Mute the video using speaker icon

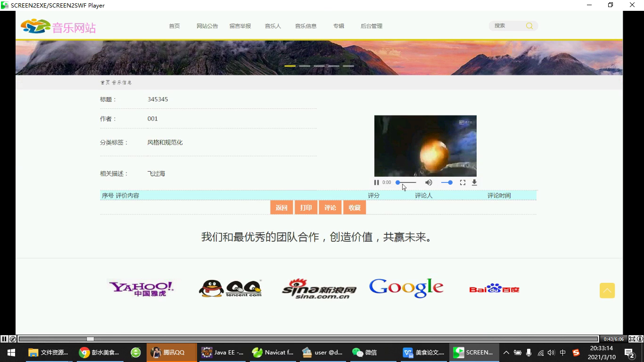(x=429, y=182)
